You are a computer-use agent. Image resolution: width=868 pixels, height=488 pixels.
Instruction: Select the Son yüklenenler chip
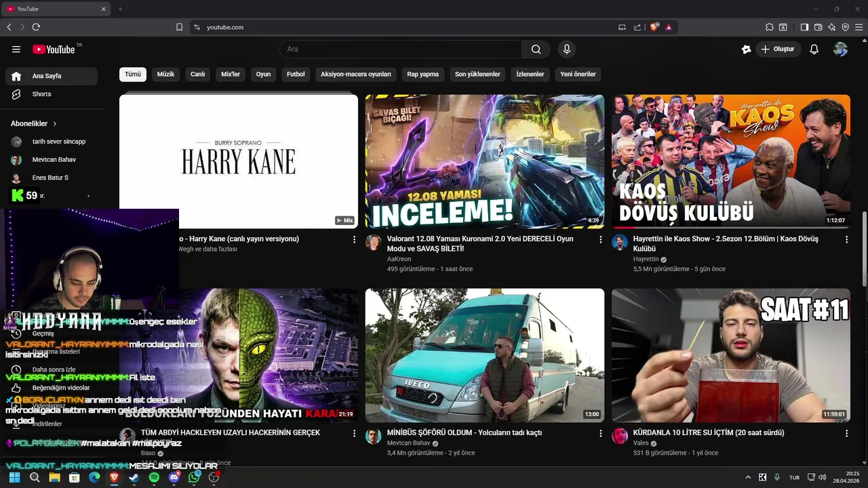click(x=477, y=74)
